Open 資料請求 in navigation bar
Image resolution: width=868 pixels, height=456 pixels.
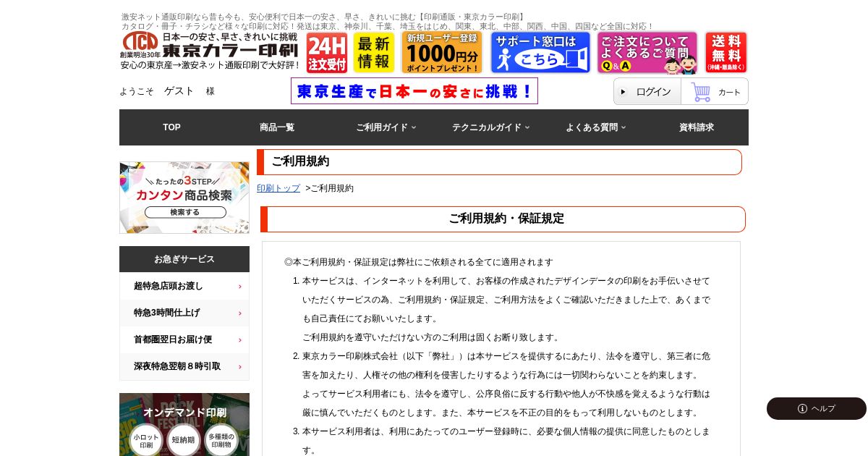coord(697,127)
